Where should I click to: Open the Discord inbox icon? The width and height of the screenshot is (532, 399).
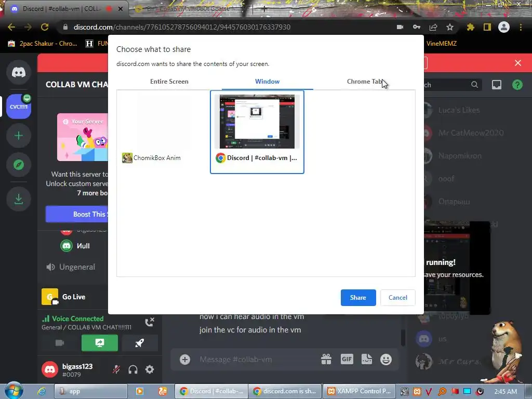click(x=497, y=85)
